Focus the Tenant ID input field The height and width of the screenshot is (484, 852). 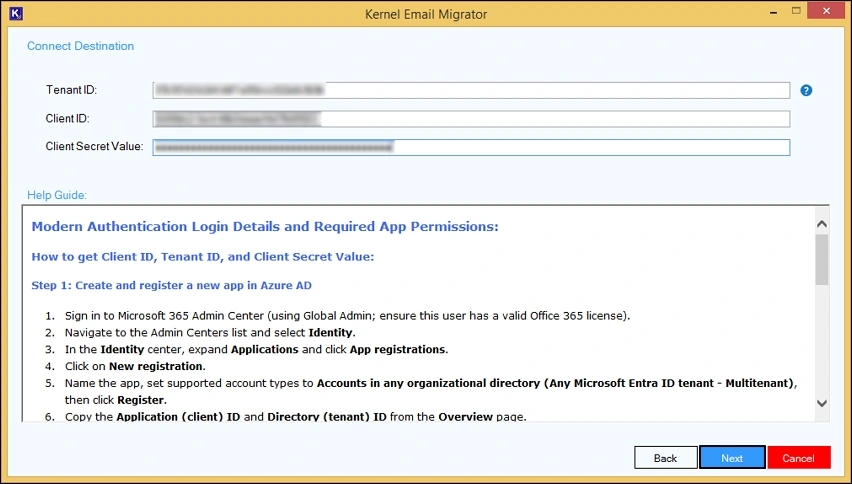pyautogui.click(x=471, y=90)
